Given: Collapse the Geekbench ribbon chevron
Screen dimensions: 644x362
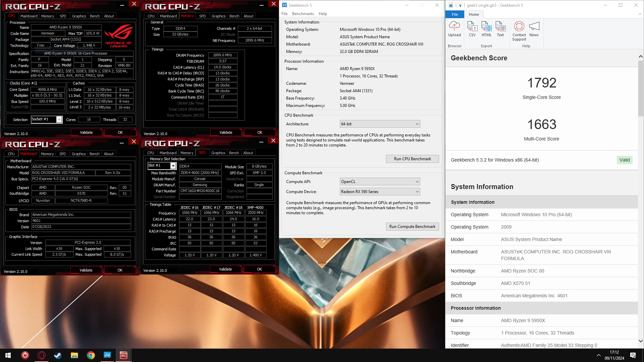Looking at the screenshot, I should pyautogui.click(x=640, y=14).
